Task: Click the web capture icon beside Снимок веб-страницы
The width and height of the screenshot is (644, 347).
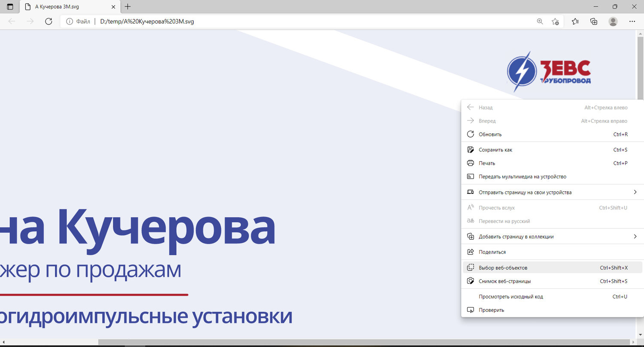Action: pos(470,281)
